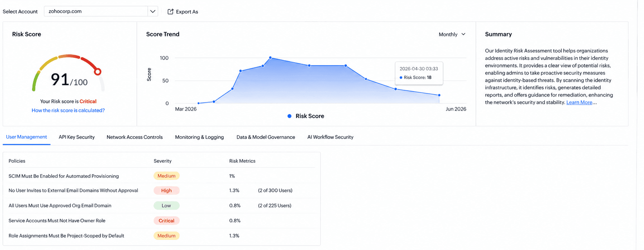The image size is (644, 250).
Task: Click the (2 of 300 Users) text
Action: tap(275, 191)
